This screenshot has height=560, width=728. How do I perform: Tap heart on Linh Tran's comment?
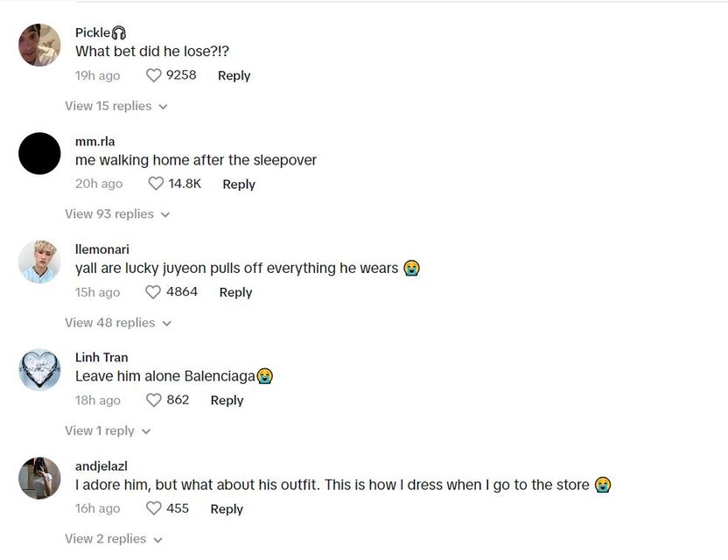click(154, 401)
